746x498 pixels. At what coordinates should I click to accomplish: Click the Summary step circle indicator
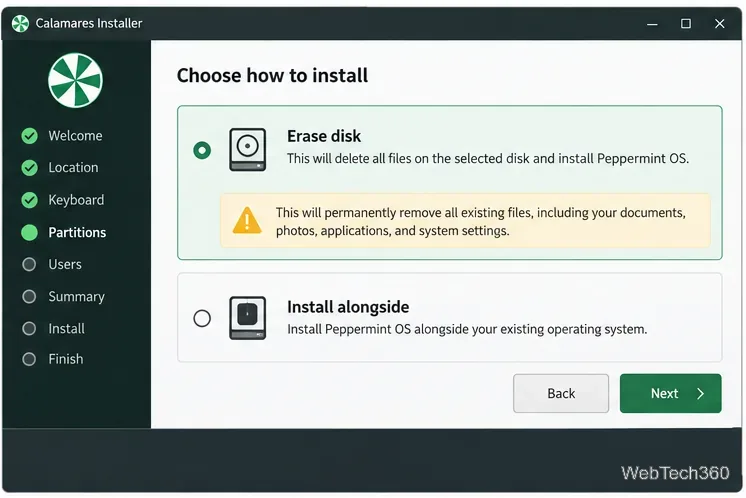click(29, 297)
